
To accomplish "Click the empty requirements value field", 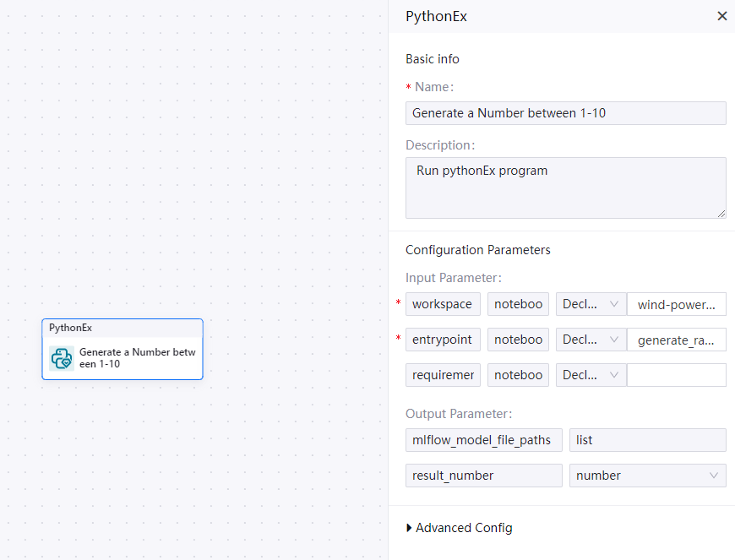I will (676, 375).
